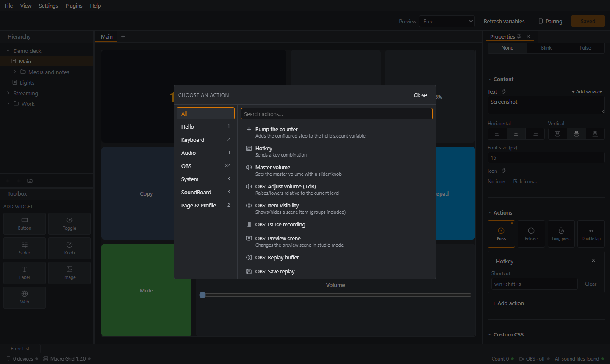Image resolution: width=610 pixels, height=364 pixels.
Task: Align text vertically to the top
Action: [557, 134]
